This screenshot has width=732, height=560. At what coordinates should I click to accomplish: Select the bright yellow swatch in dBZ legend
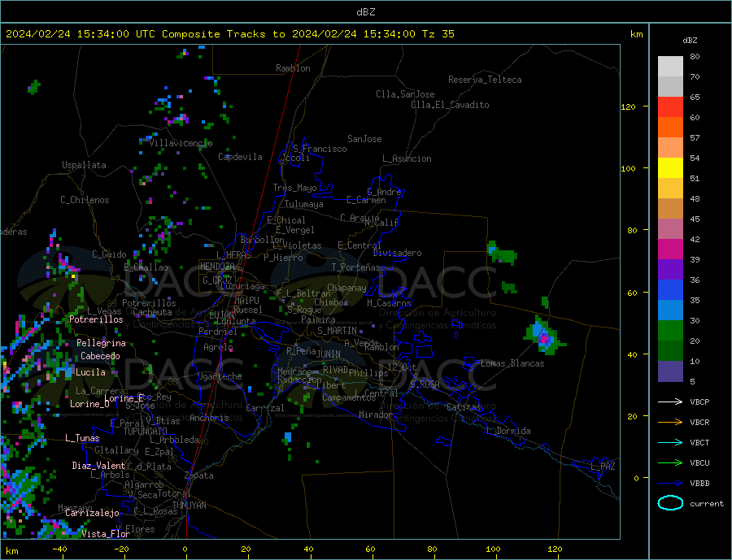670,168
